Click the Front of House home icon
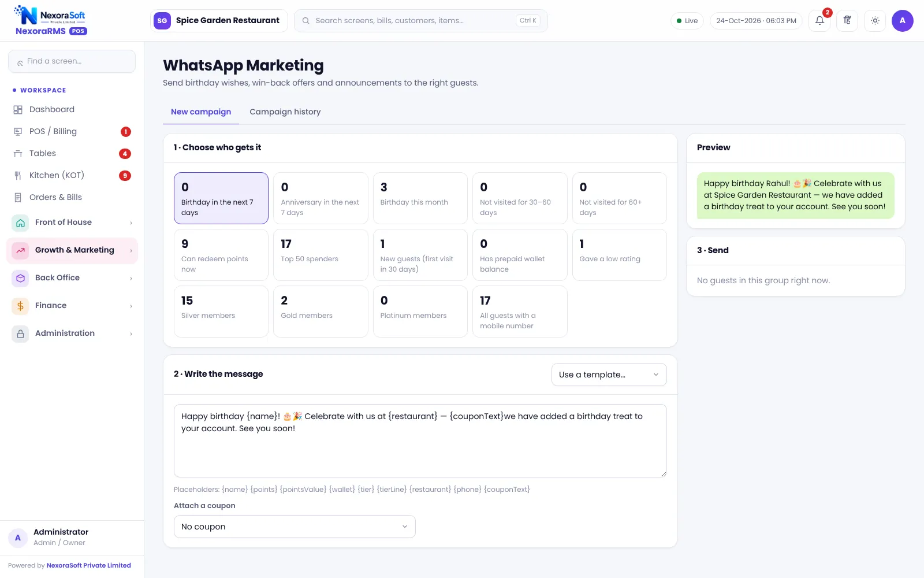This screenshot has height=578, width=924. click(x=20, y=223)
